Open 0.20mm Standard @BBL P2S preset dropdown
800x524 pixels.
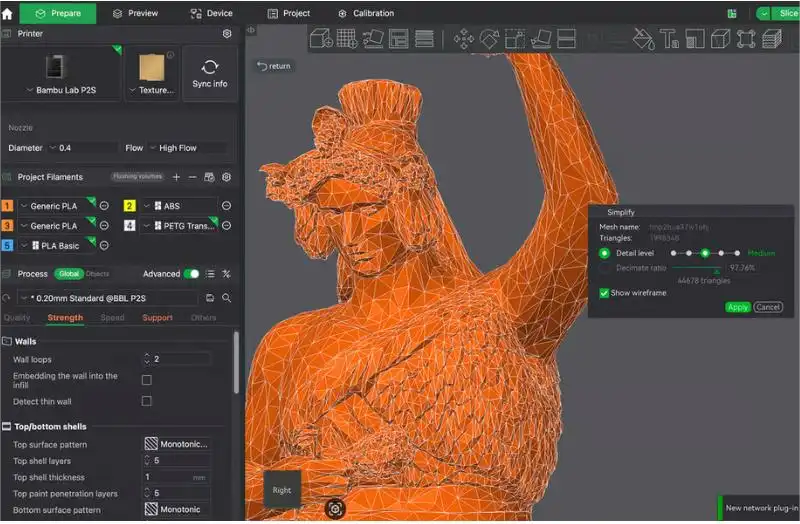click(108, 298)
